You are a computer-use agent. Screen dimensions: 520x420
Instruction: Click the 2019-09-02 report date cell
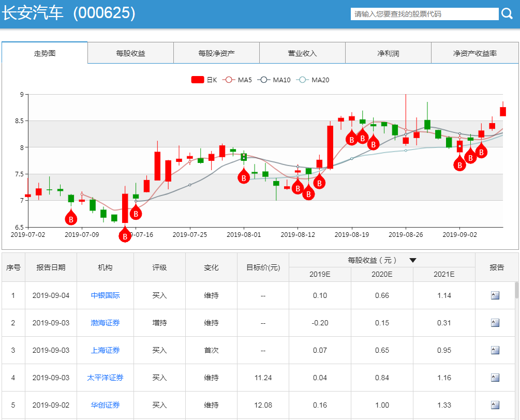(x=51, y=405)
